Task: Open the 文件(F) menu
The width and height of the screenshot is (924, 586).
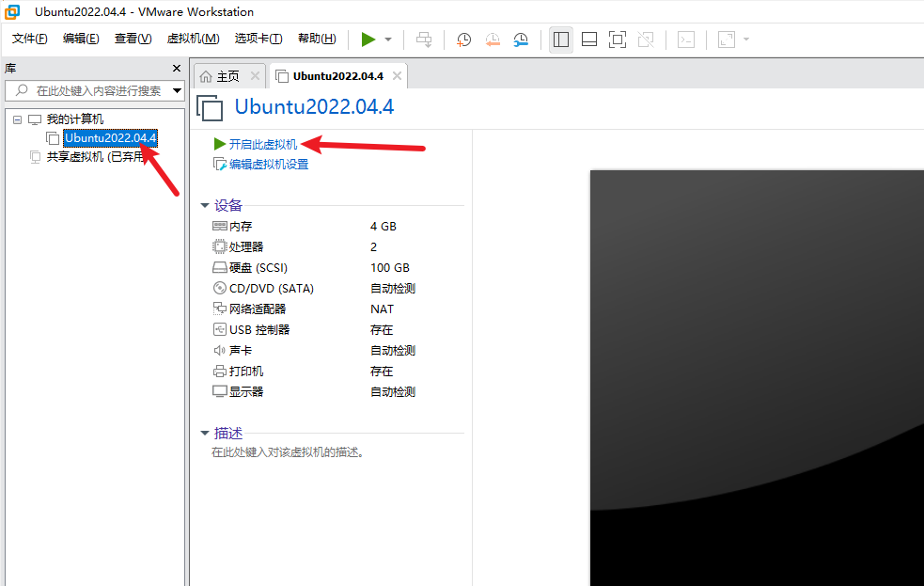Action: click(x=29, y=39)
